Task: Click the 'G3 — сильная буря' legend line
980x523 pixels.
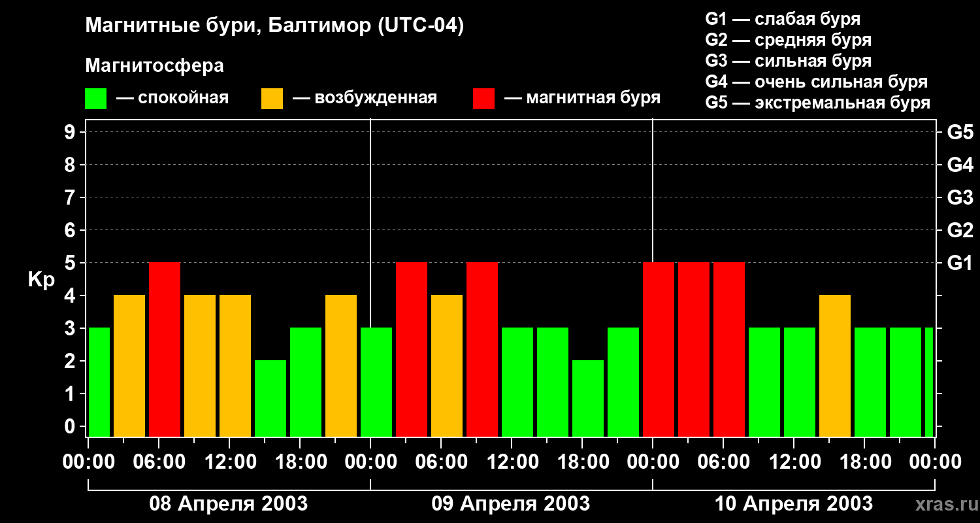Action: pyautogui.click(x=789, y=61)
